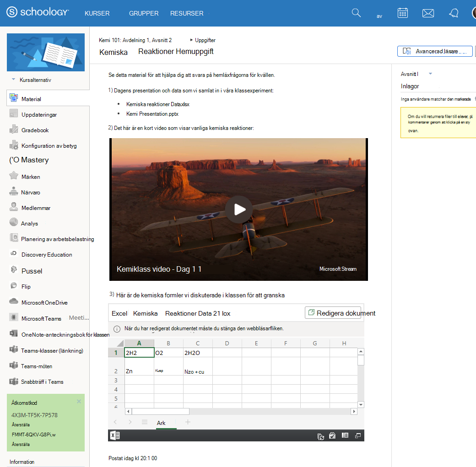This screenshot has height=467, width=476.
Task: Open Medlemmar in the sidebar
Action: pos(36,208)
